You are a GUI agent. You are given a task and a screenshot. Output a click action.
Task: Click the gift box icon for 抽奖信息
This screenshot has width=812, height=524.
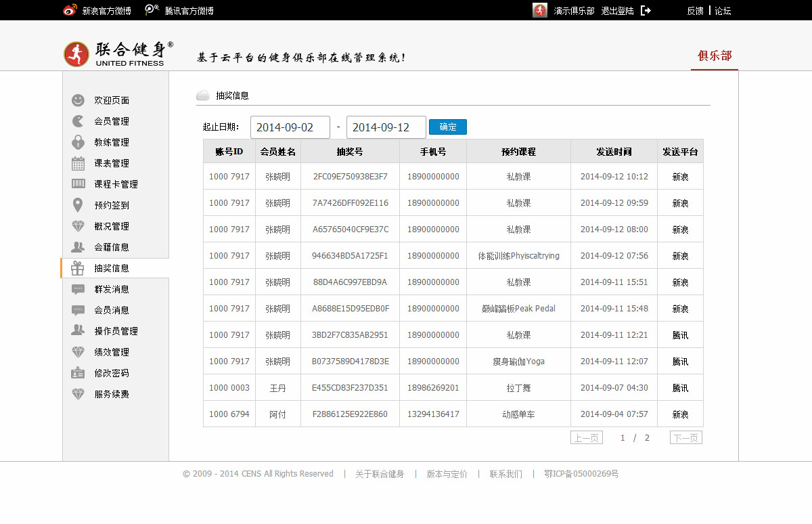click(x=78, y=268)
